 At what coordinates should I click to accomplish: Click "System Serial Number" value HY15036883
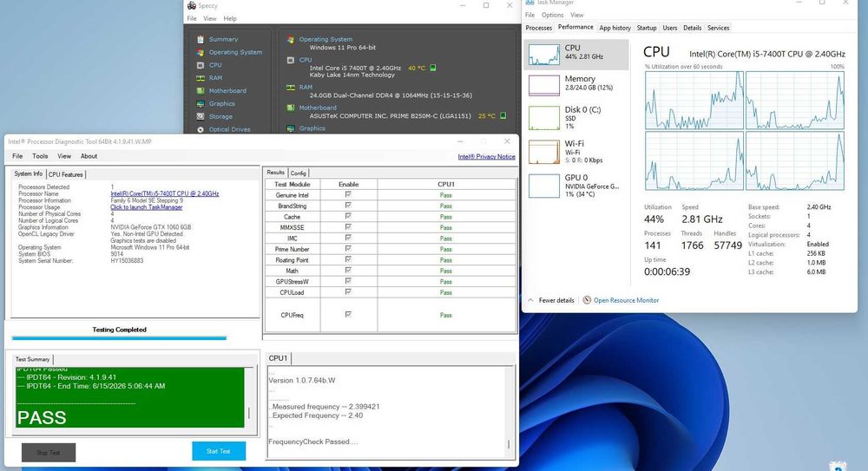pos(127,261)
